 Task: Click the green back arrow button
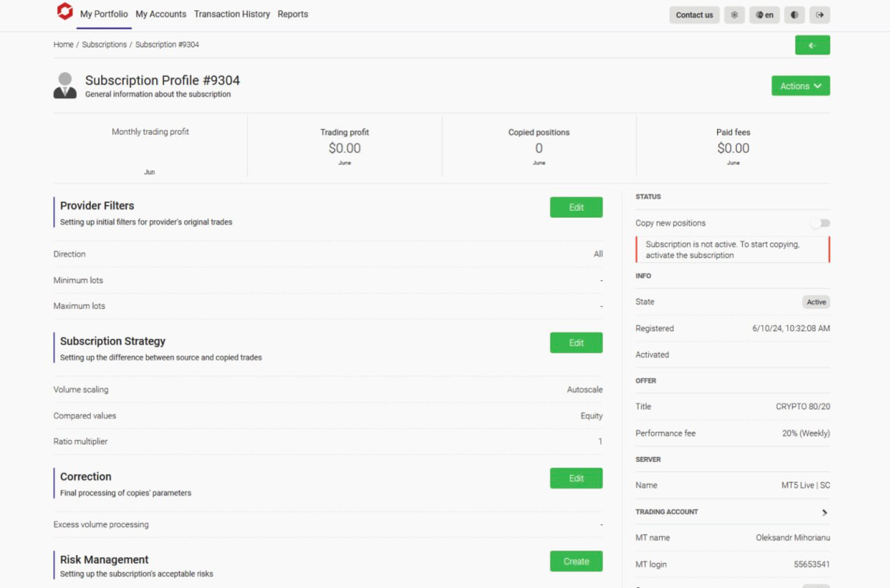point(812,45)
